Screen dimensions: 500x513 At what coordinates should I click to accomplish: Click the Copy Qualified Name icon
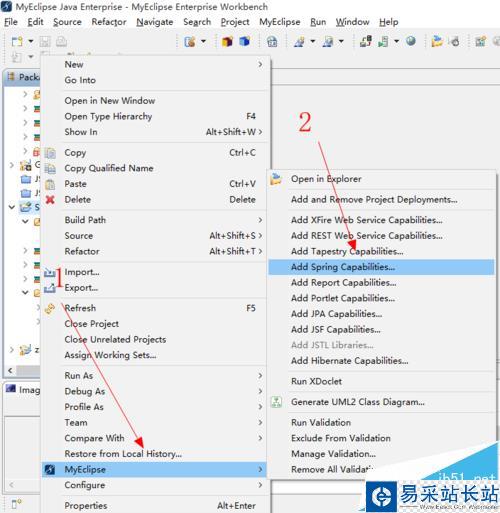coord(50,168)
